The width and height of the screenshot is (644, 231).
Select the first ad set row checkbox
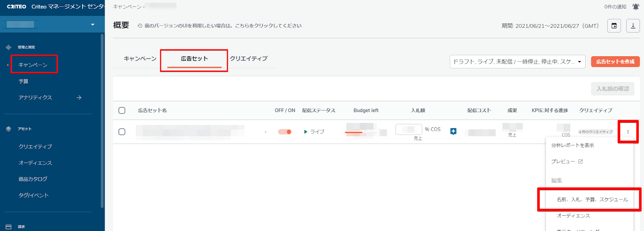[122, 132]
